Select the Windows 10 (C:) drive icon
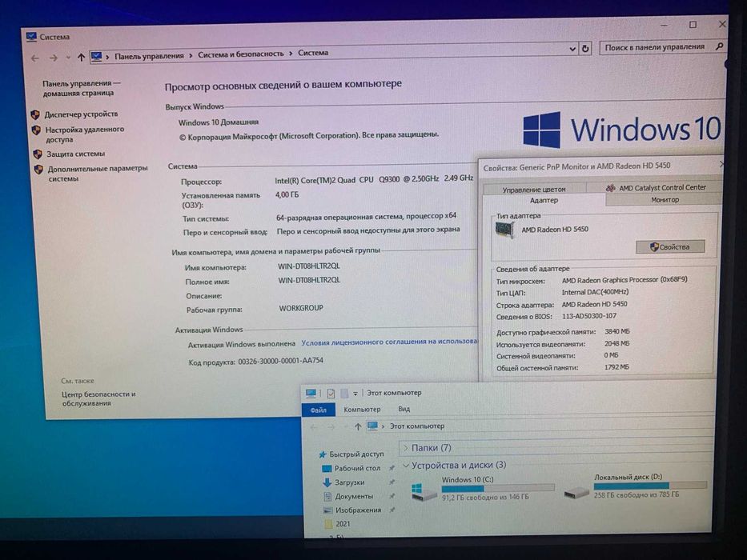Screen dimensions: 747x560 click(x=423, y=491)
